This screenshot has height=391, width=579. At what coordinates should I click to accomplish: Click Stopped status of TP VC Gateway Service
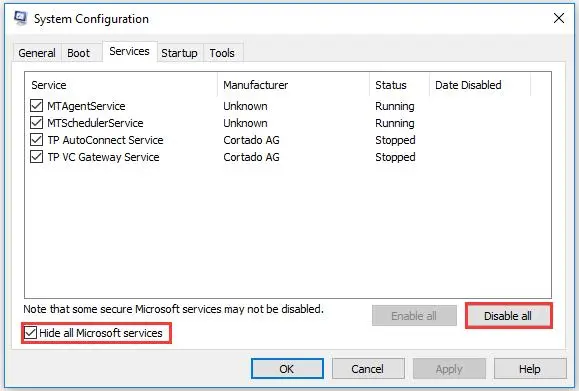tap(395, 157)
